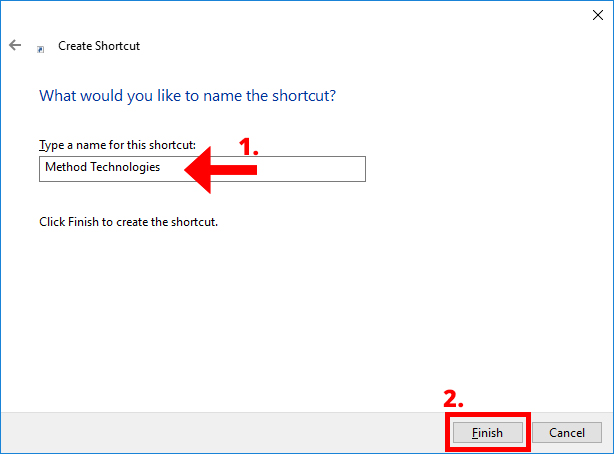614x454 pixels.
Task: Click the word "Technologies" in the name field
Action: click(123, 168)
